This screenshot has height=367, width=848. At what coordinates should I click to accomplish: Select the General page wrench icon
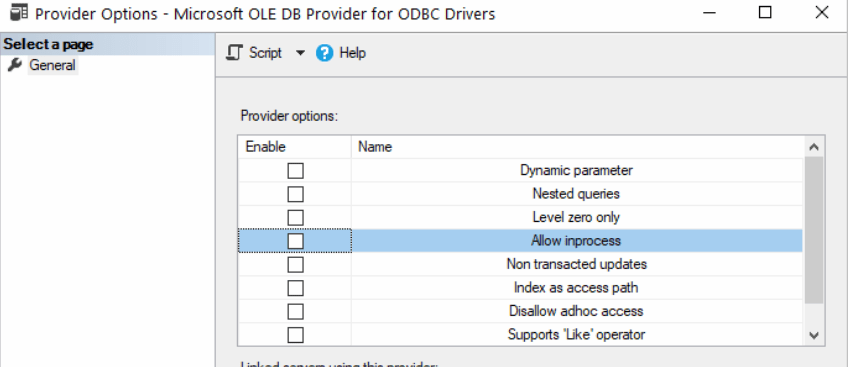15,65
